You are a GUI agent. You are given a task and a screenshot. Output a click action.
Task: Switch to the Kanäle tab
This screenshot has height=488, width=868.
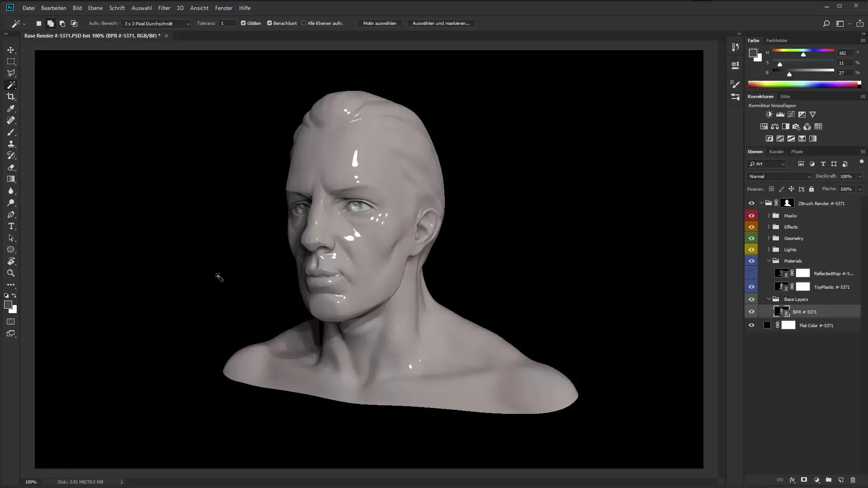pos(776,152)
